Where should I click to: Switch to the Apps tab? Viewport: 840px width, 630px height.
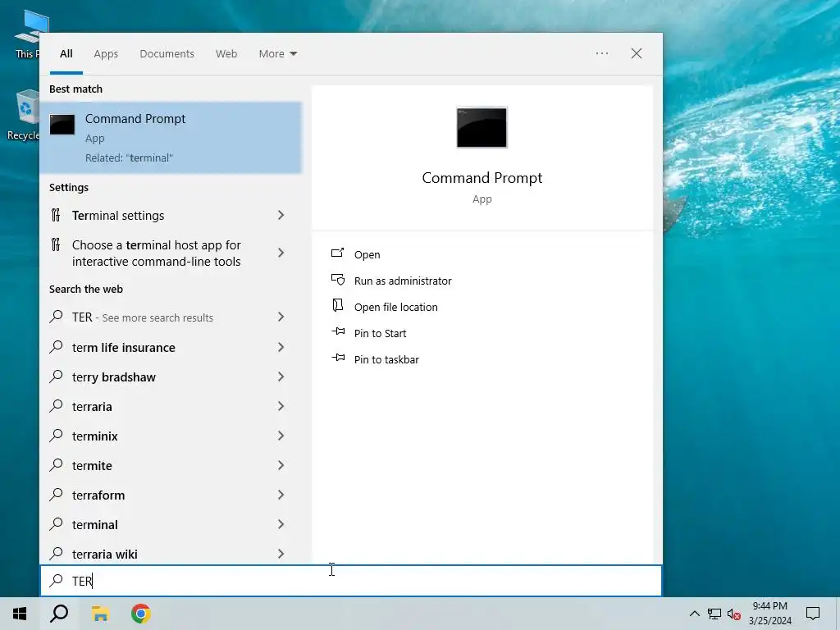pos(106,53)
